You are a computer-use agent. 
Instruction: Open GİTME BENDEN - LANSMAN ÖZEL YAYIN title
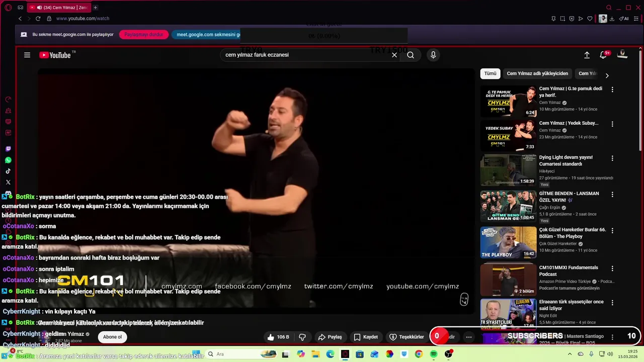pos(569,197)
